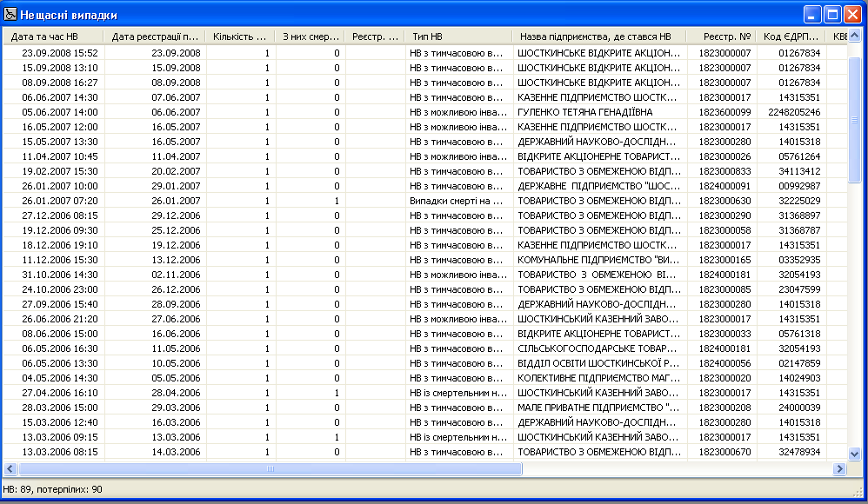Click vertical scrollbar down arrow
The image size is (868, 504).
tap(854, 454)
